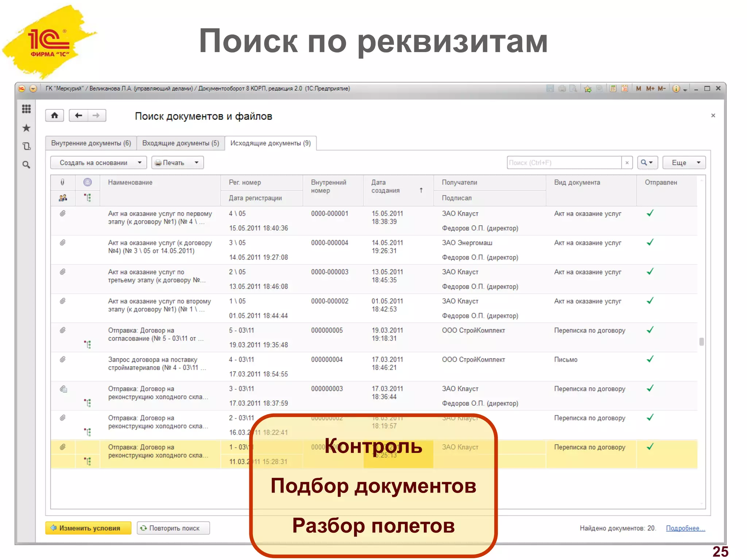Expand the Печать dropdown
The width and height of the screenshot is (747, 560).
coord(197,163)
